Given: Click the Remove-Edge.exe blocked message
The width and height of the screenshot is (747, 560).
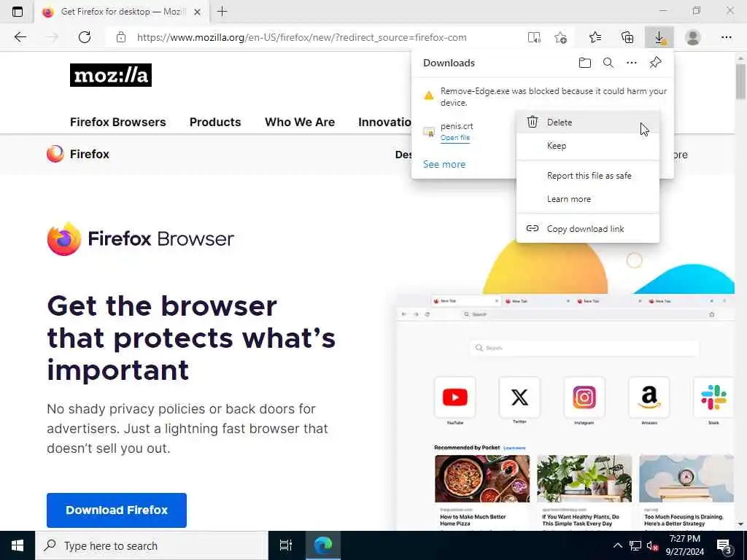Looking at the screenshot, I should point(553,97).
